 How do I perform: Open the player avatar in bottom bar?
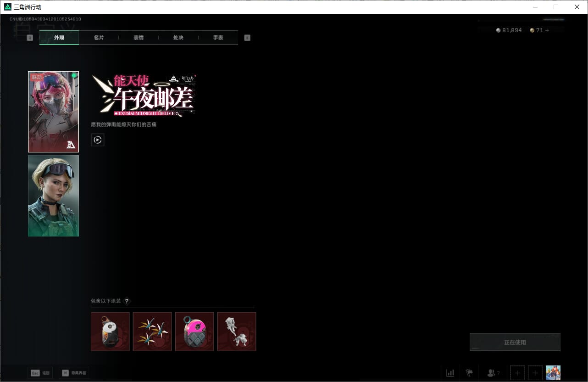(553, 373)
